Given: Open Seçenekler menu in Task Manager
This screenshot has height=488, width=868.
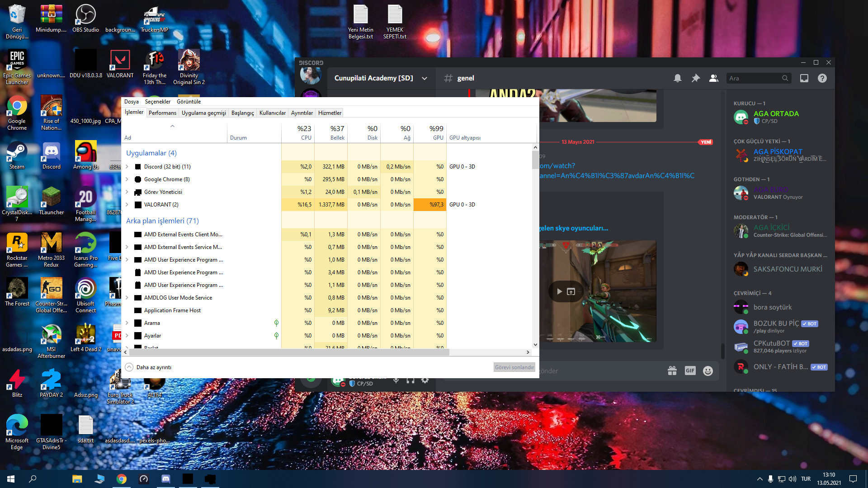Looking at the screenshot, I should click(x=158, y=102).
